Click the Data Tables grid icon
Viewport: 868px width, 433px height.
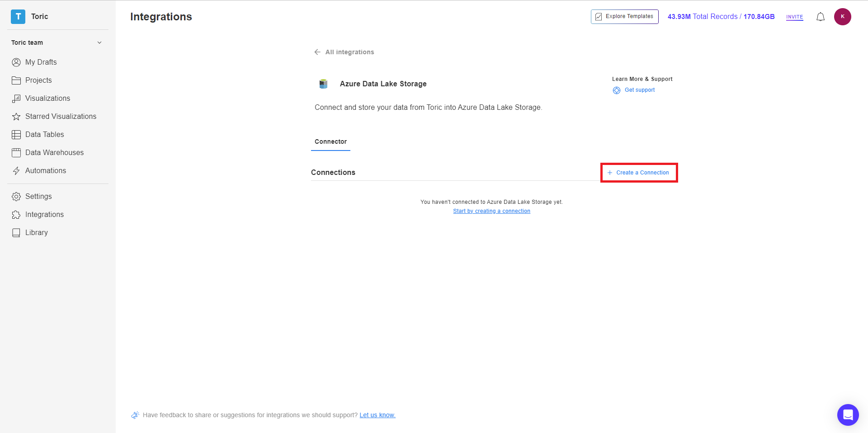click(x=16, y=135)
